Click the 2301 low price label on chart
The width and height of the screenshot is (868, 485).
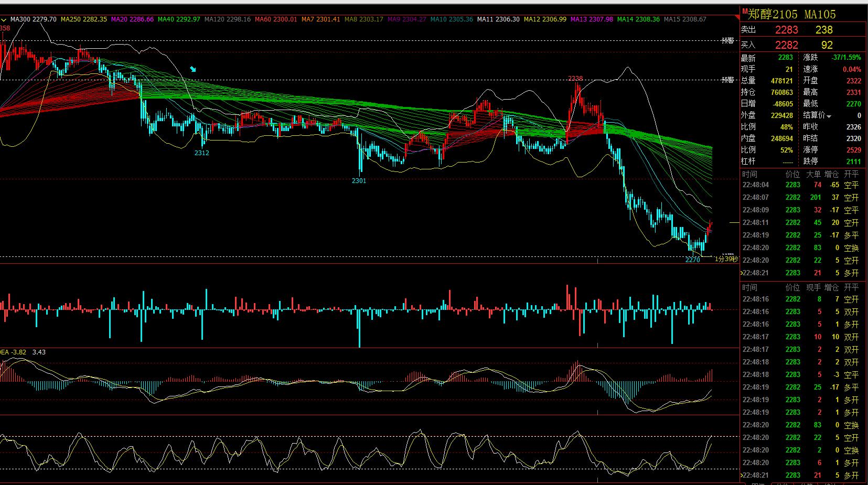click(x=359, y=181)
